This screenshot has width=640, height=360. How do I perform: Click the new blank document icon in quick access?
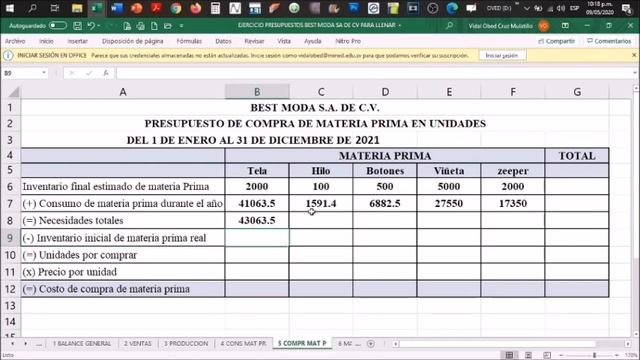click(x=154, y=26)
